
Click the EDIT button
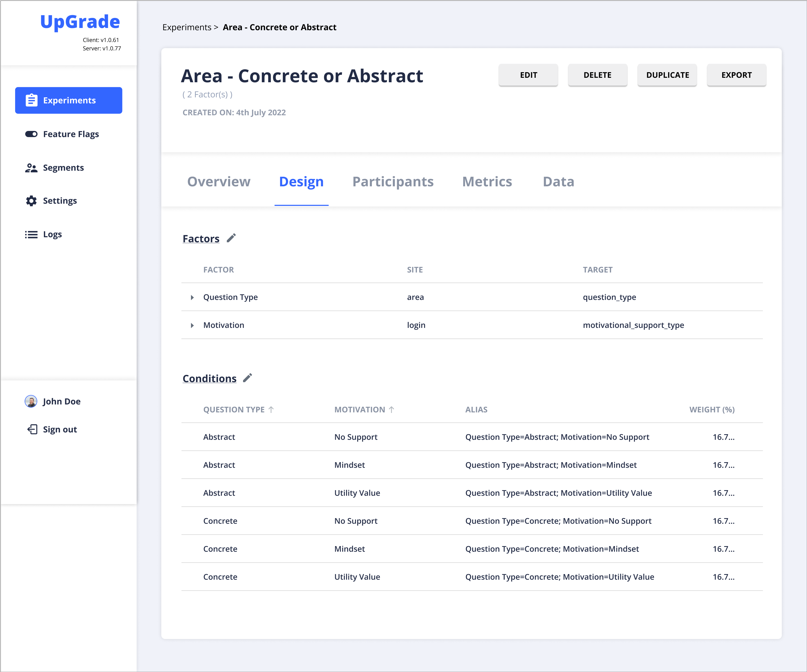coord(528,75)
